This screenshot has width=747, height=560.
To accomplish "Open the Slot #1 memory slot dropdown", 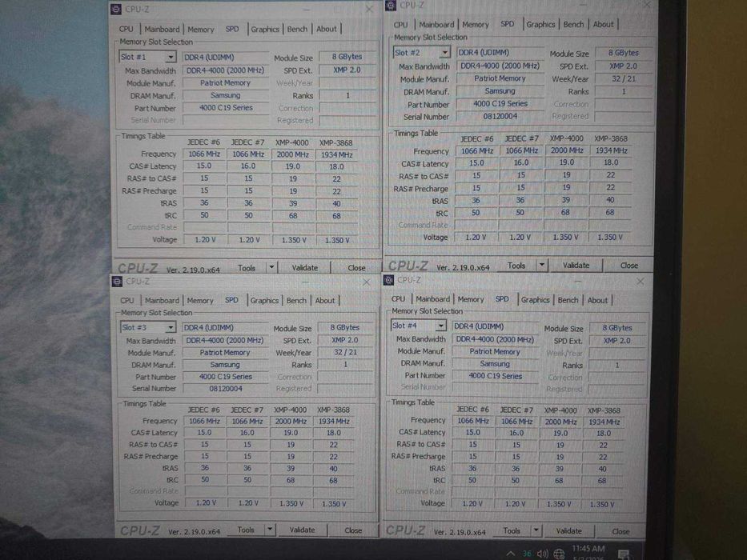I will coord(147,57).
